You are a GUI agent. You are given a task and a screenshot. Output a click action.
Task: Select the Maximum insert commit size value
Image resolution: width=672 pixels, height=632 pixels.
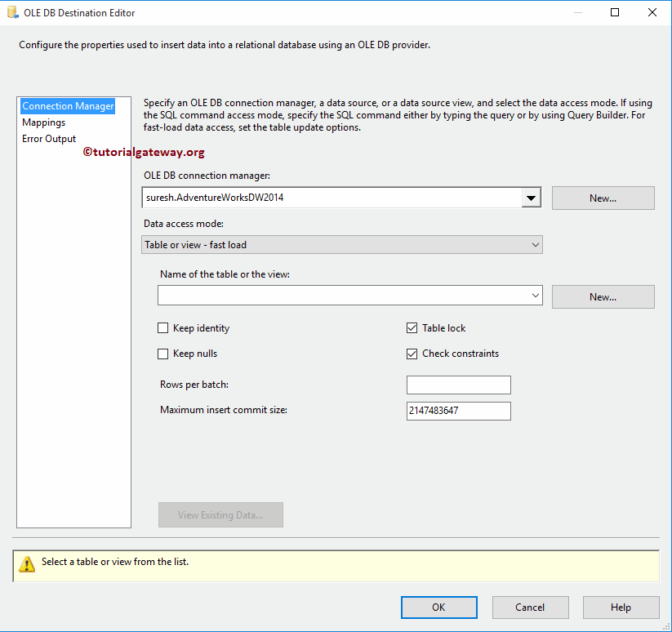(x=458, y=411)
